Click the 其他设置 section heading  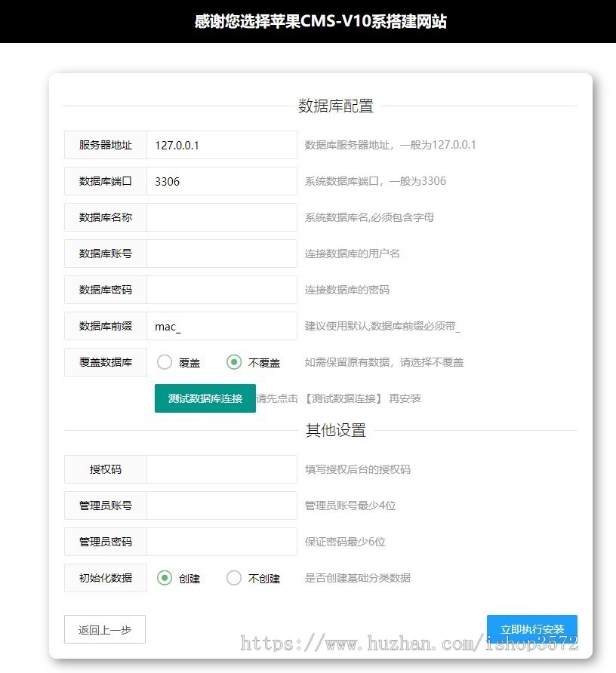click(x=336, y=430)
